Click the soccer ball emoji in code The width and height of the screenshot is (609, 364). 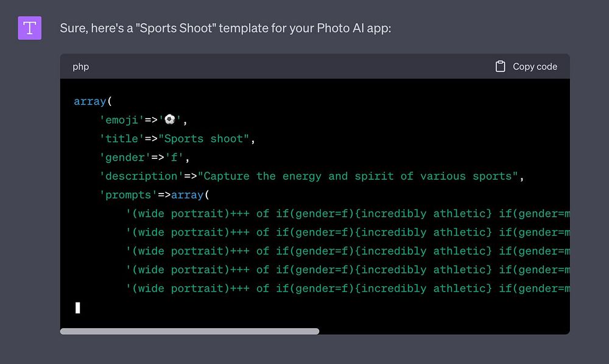(x=169, y=120)
